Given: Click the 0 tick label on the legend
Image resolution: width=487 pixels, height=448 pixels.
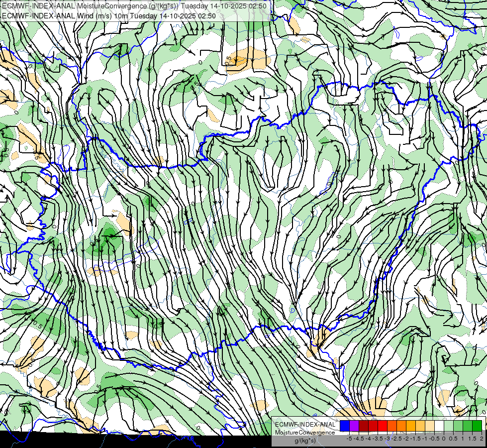Looking at the screenshot, I should [444, 439].
